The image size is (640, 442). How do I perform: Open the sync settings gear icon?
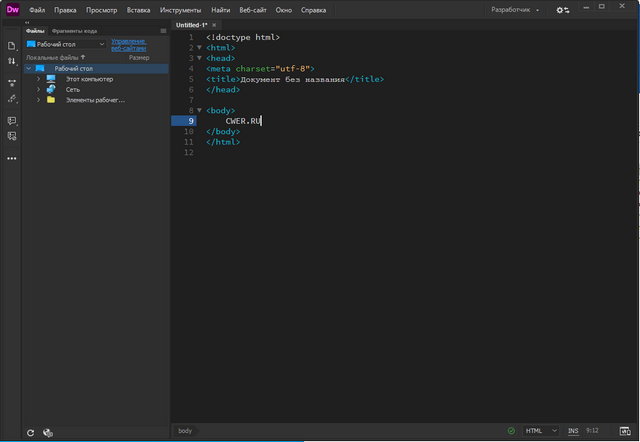(x=563, y=9)
